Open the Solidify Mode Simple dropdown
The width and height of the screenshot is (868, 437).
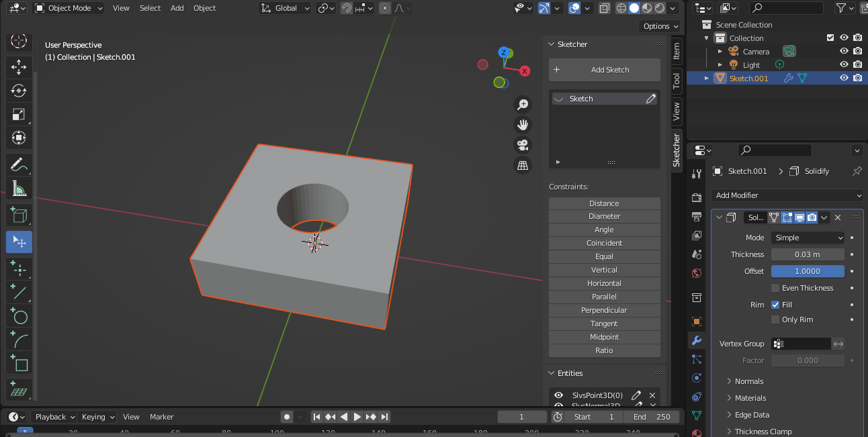[x=808, y=238]
